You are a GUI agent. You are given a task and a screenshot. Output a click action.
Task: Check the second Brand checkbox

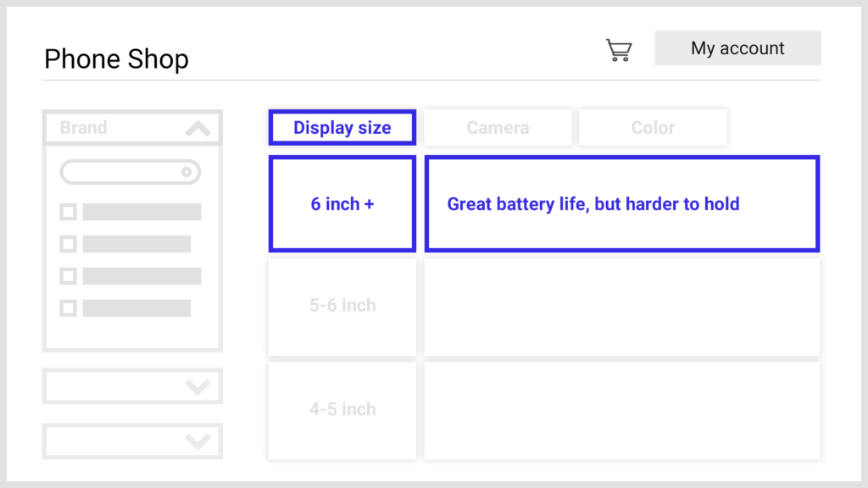(x=69, y=244)
